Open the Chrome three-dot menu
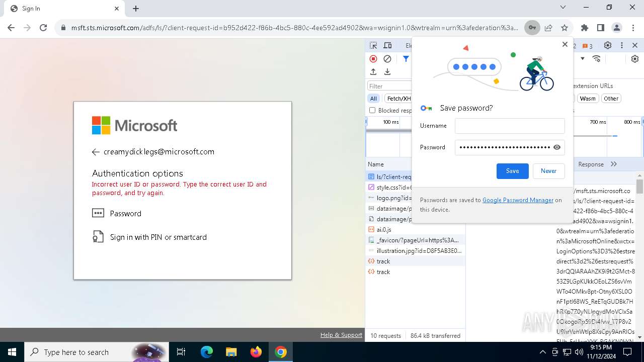Screen dimensions: 644x362 pyautogui.click(x=632, y=28)
